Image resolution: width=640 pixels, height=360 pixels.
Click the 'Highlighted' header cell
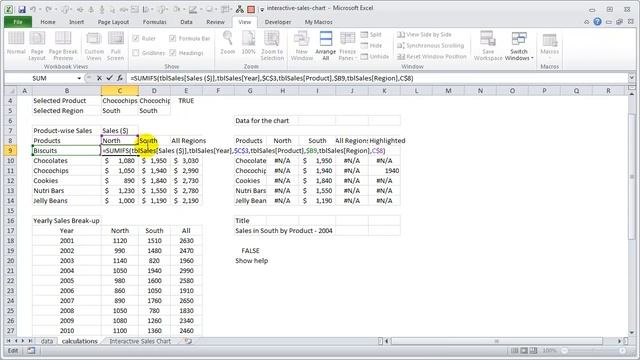387,140
